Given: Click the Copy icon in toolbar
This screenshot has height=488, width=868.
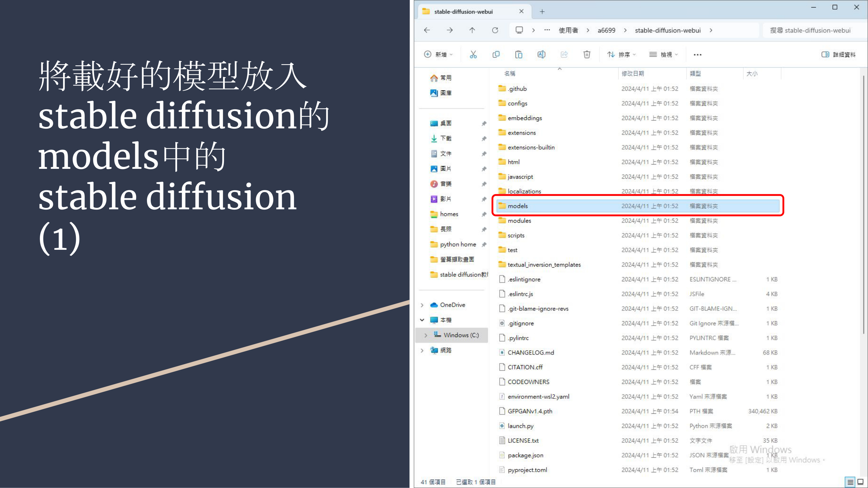Looking at the screenshot, I should tap(496, 55).
